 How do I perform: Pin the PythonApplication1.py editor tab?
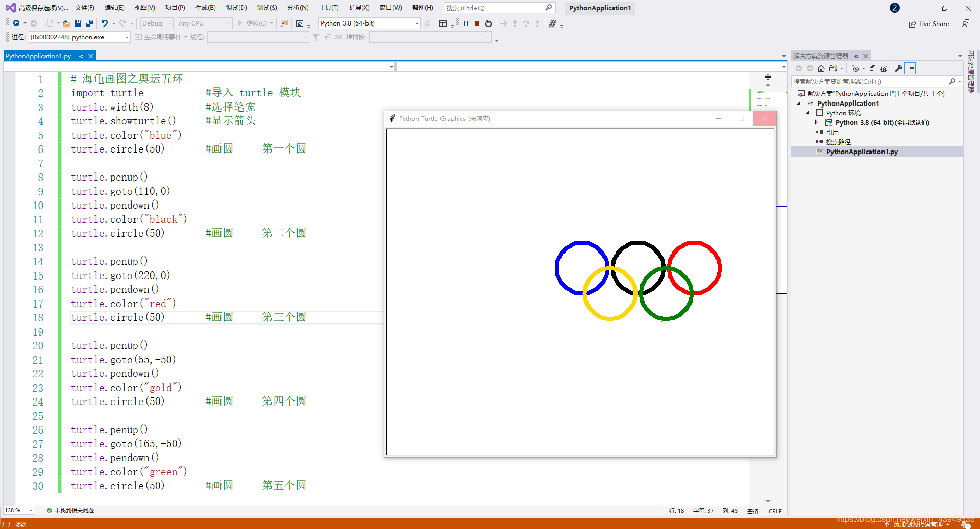(x=82, y=56)
